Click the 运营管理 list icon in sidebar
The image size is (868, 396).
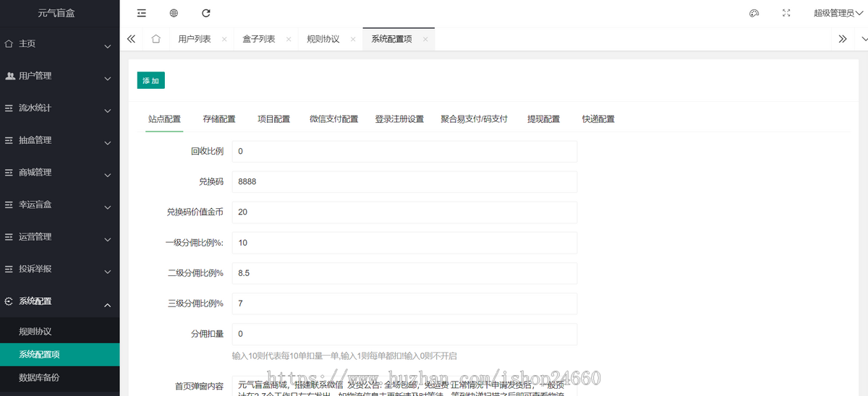tap(9, 237)
